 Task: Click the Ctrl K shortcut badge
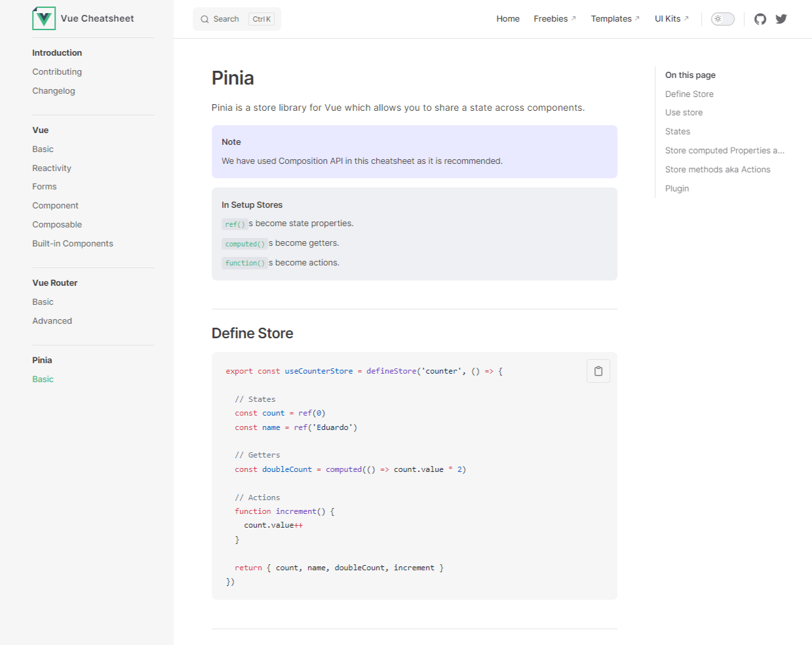click(x=261, y=19)
